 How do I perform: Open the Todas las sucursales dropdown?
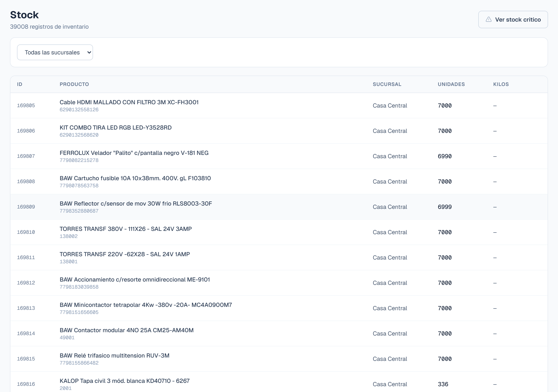(55, 52)
